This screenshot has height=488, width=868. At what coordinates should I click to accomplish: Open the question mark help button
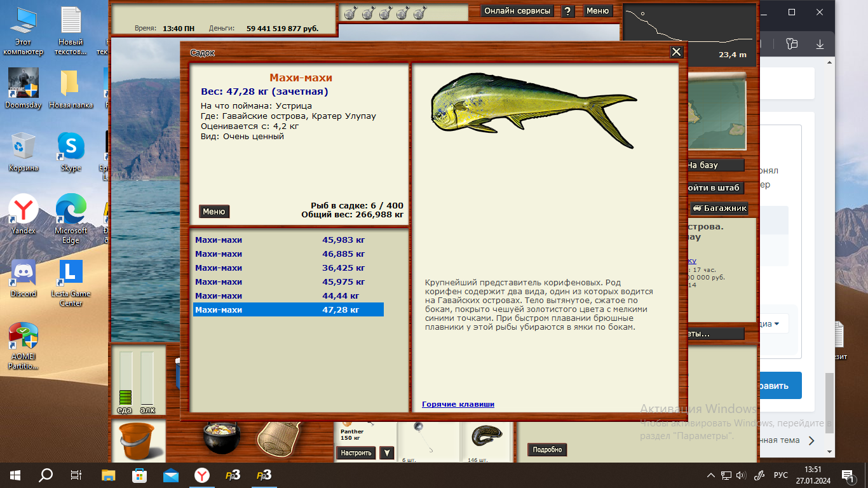(x=568, y=11)
